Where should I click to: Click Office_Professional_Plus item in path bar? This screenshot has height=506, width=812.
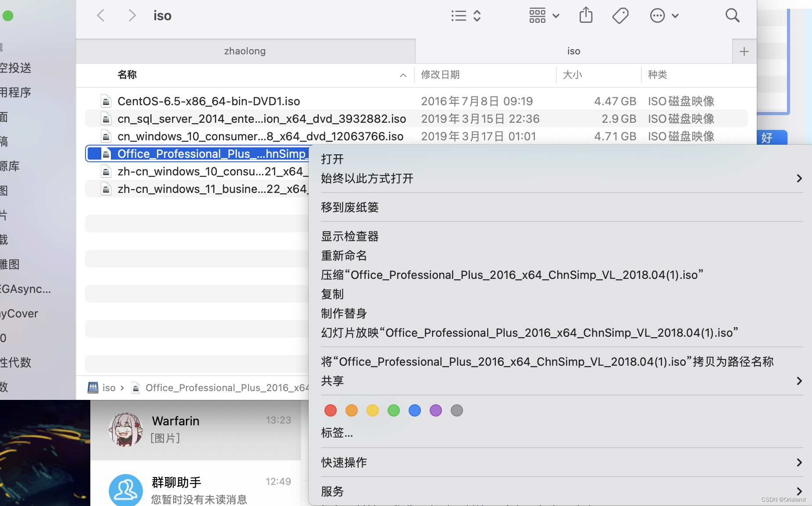point(221,388)
